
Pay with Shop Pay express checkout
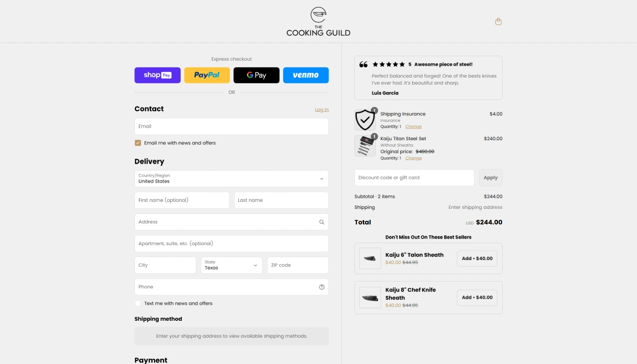(157, 75)
